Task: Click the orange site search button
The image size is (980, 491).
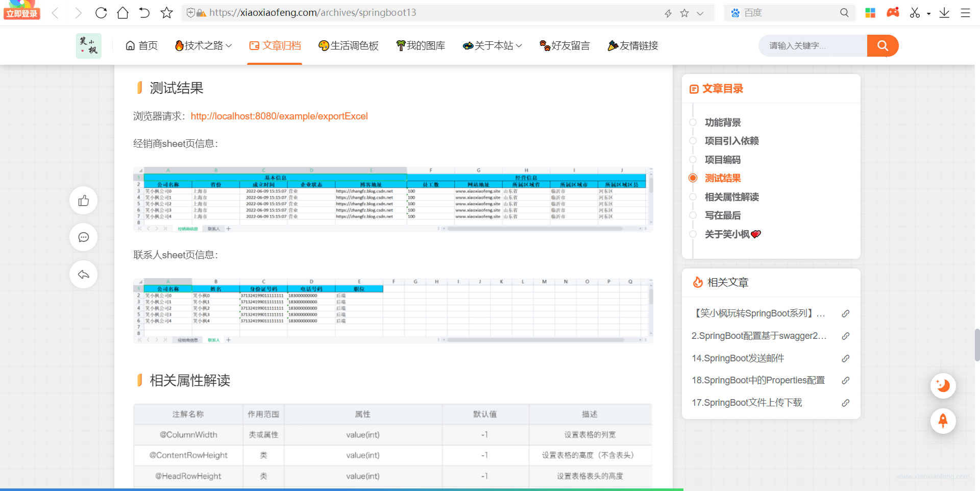Action: pos(883,46)
